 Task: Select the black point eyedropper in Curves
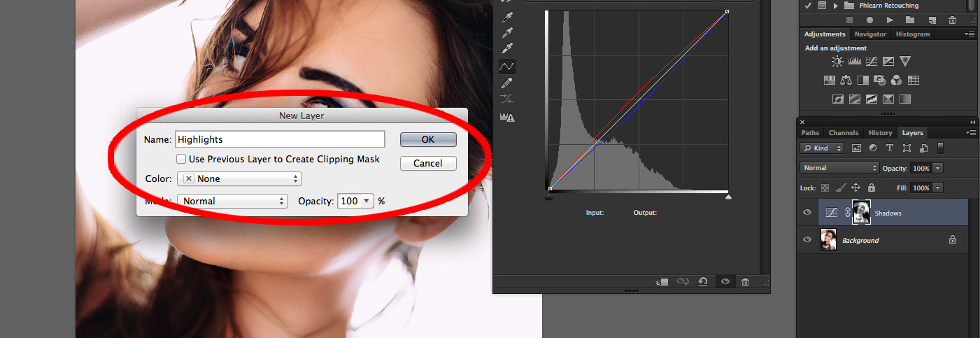tap(509, 16)
